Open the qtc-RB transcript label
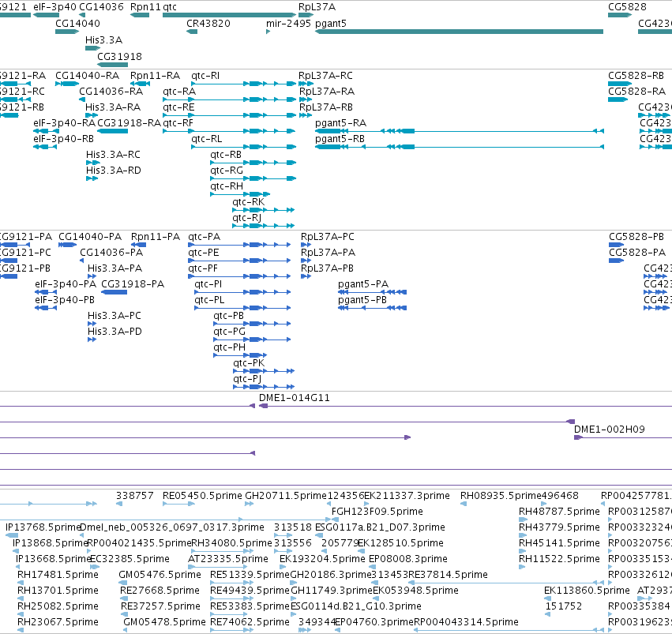The image size is (672, 634). (226, 155)
